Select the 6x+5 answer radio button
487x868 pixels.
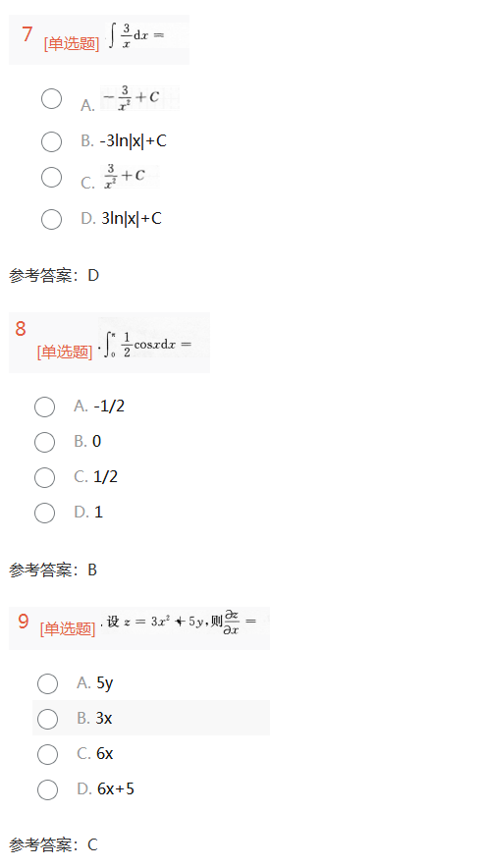[47, 789]
